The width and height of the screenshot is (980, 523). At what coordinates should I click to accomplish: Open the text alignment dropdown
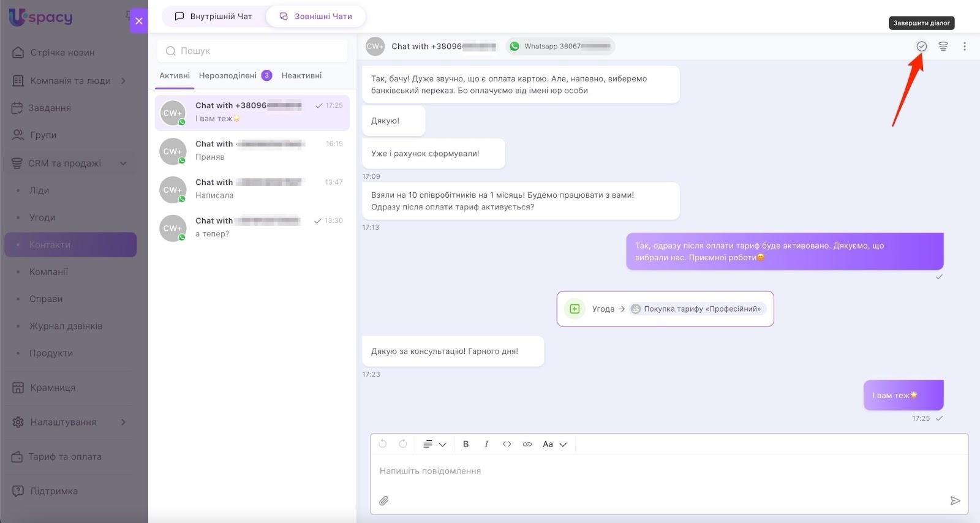(434, 444)
